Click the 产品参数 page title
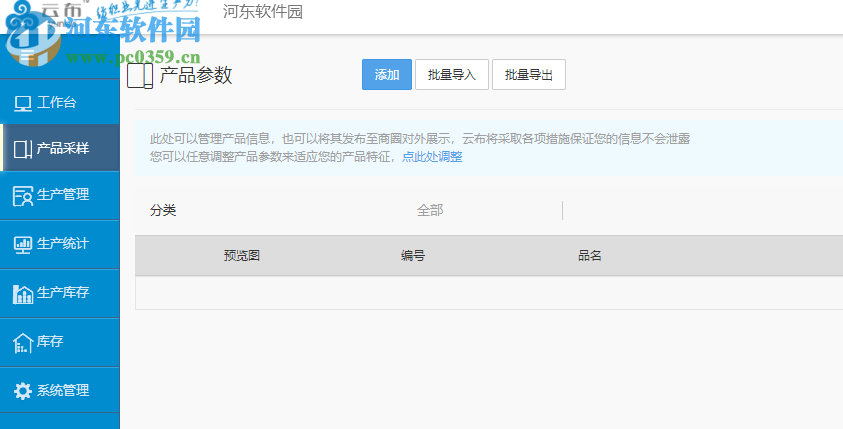This screenshot has height=429, width=843. tap(196, 75)
